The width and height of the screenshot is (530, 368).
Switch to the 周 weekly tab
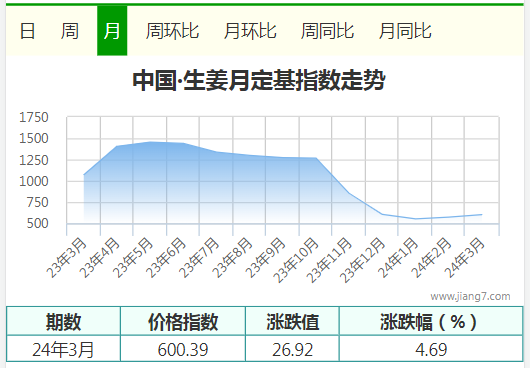click(x=70, y=31)
